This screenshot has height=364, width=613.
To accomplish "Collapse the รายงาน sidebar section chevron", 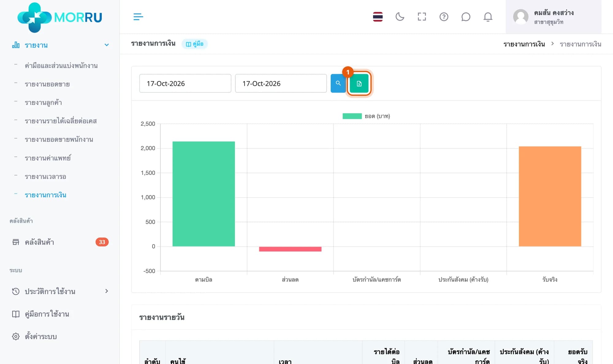I will coord(107,45).
